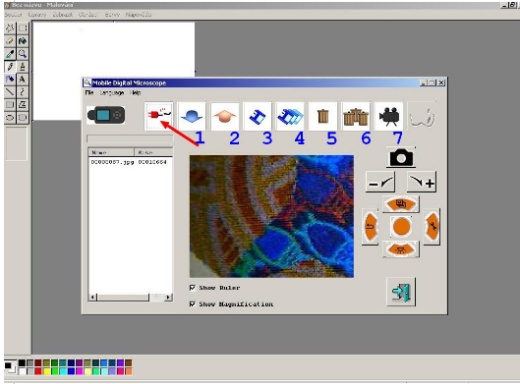Select Paint's Ellipse tool
The width and height of the screenshot is (520, 384).
[10, 117]
